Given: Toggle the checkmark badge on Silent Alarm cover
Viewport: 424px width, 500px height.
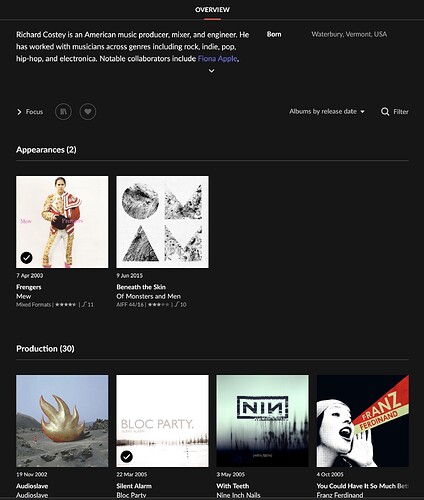Looking at the screenshot, I should (127, 456).
